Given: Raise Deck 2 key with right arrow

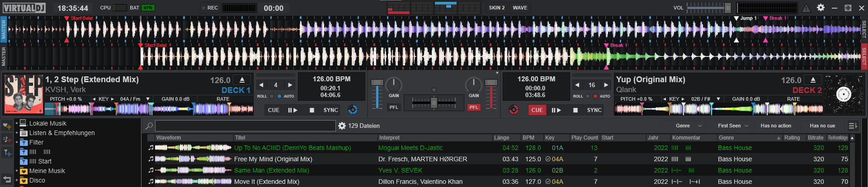Looking at the screenshot, I should click(x=683, y=99).
